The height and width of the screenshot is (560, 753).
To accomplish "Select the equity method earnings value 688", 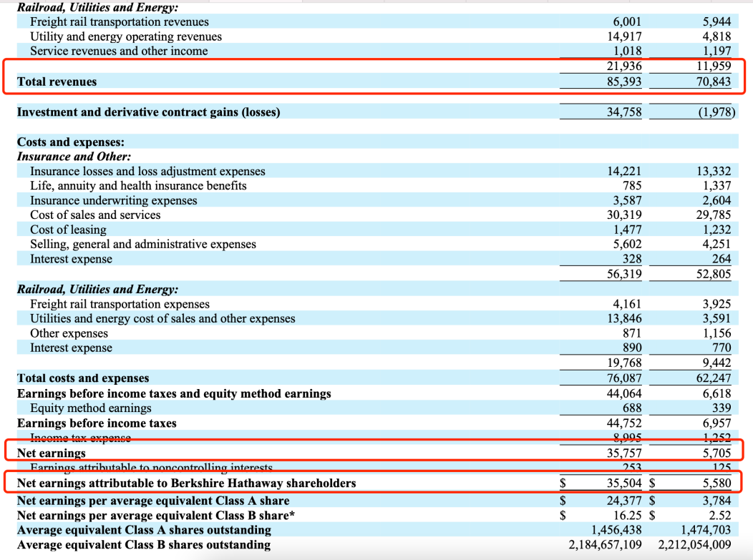I will tap(632, 408).
